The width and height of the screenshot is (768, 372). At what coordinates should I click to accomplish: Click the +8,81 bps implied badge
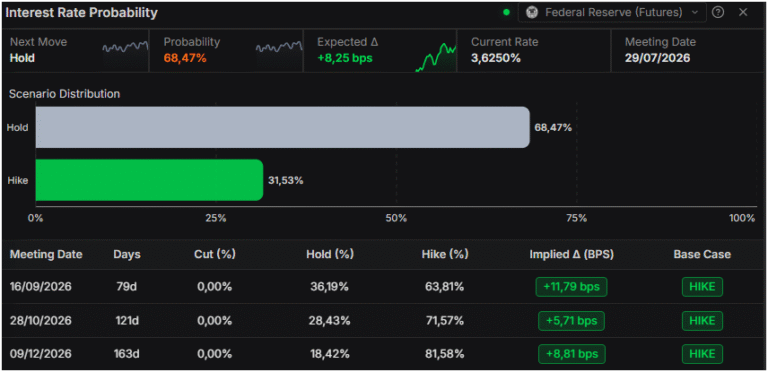[571, 354]
